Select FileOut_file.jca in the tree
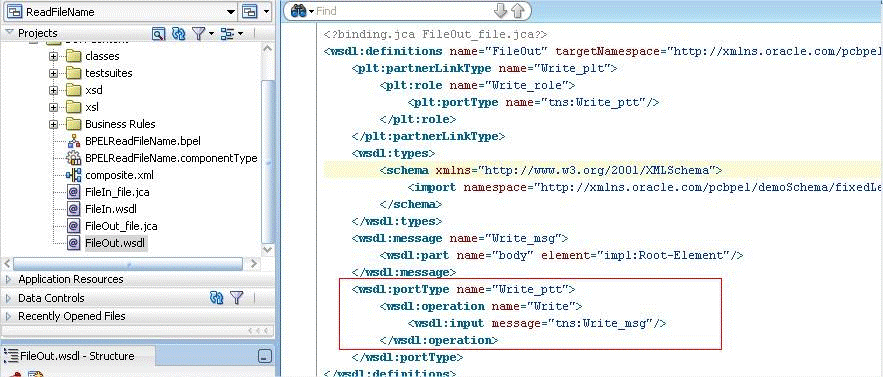The height and width of the screenshot is (377, 883). tap(121, 226)
